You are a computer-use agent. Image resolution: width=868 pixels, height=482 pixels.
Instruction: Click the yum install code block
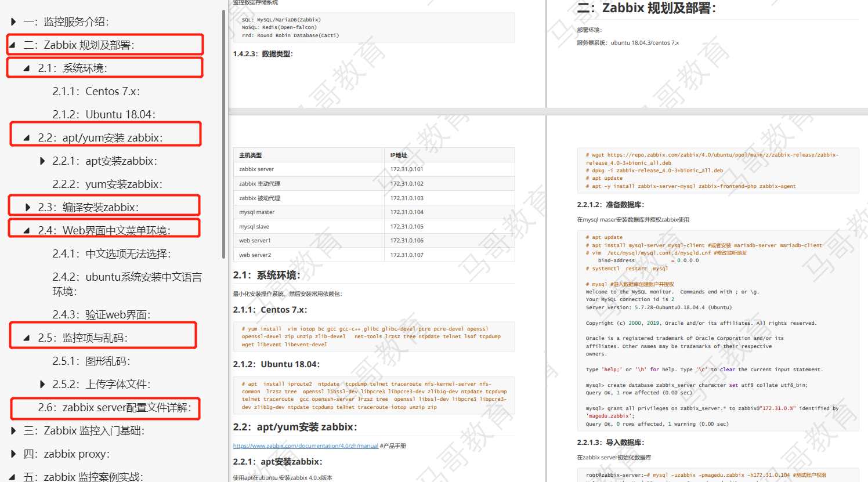[x=374, y=336]
